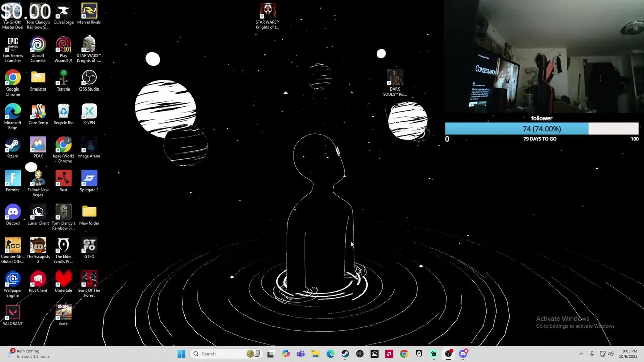Select the DARK SOULS RE... desktop icon
Viewport: 644px width, 362px height.
coord(395,83)
